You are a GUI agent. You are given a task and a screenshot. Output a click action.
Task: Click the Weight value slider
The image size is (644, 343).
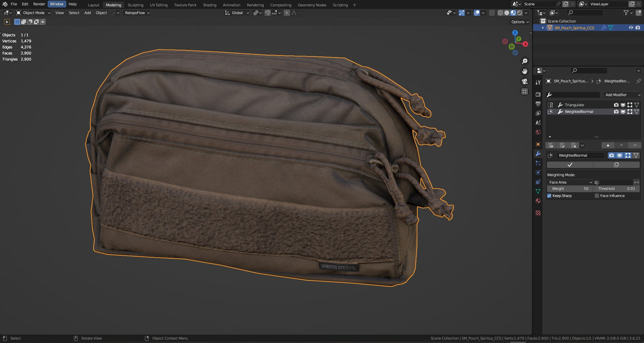(x=570, y=189)
